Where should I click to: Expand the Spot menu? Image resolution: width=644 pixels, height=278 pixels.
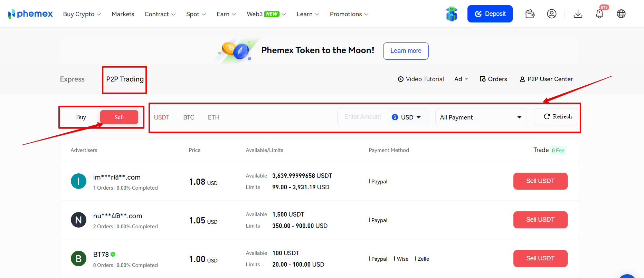coord(196,14)
